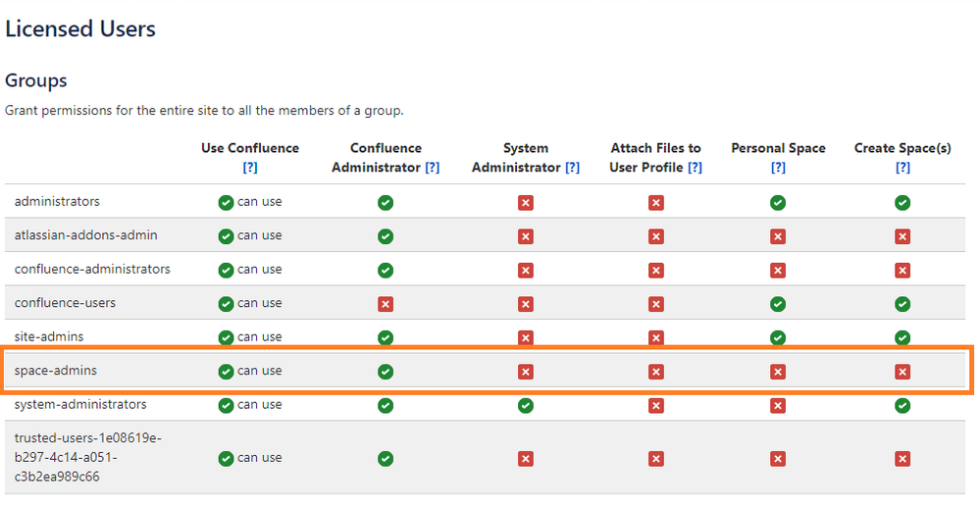Click the administrators Create Space(s) green check
Screen dimensions: 980x507
(x=903, y=203)
